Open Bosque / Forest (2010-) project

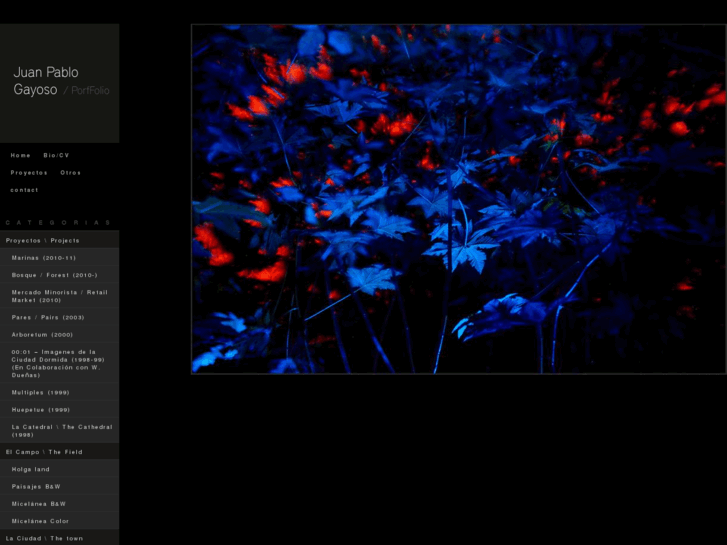(x=59, y=275)
